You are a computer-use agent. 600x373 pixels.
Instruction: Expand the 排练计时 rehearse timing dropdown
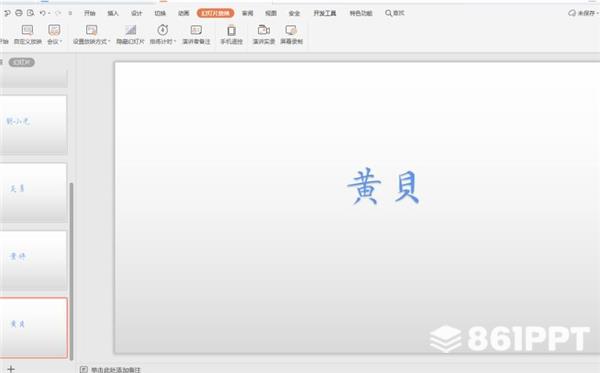pos(175,41)
